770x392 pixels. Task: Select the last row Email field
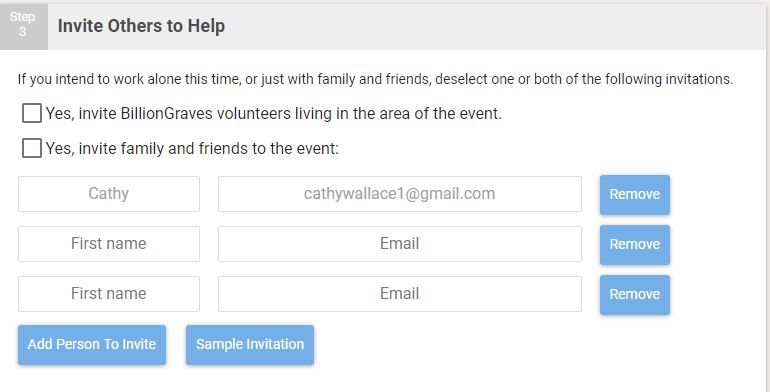(400, 294)
